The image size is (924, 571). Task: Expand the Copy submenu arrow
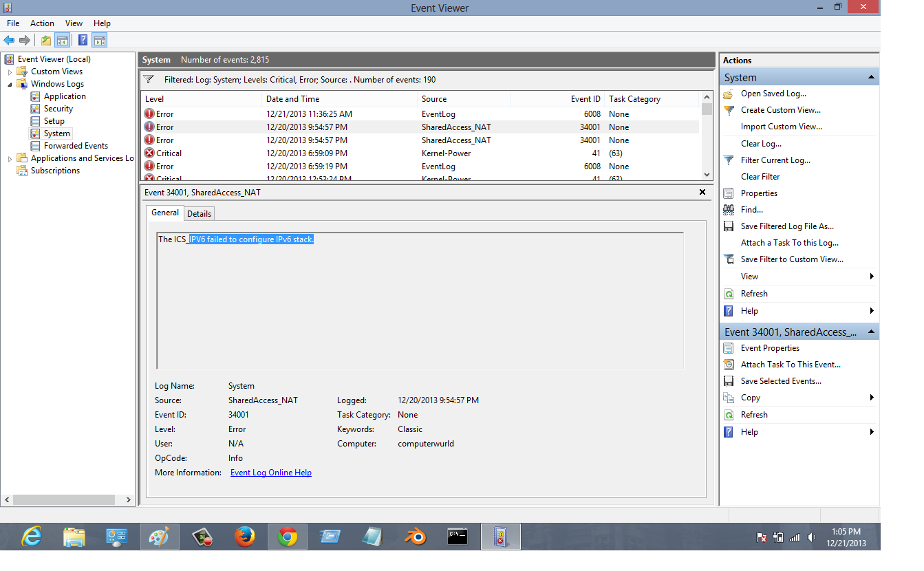[872, 397]
